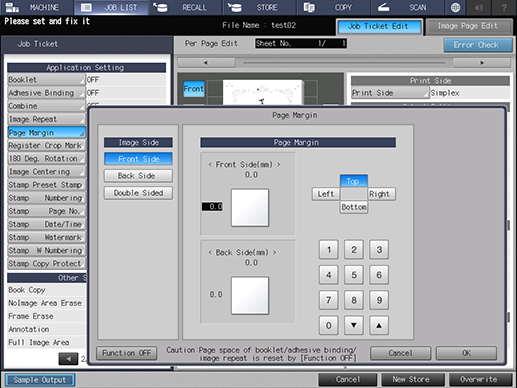
Task: Open the COPY tab
Action: pos(333,7)
